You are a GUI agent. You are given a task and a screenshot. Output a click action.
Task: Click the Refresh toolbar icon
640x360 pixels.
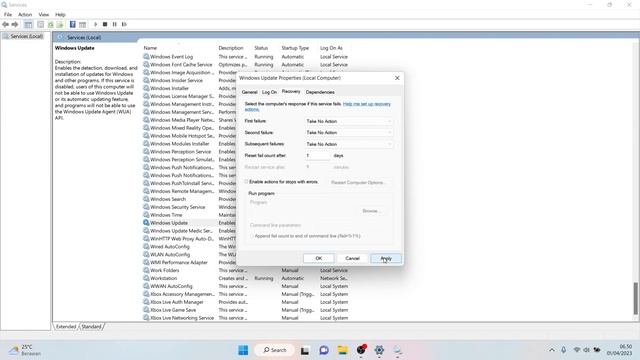(x=51, y=24)
